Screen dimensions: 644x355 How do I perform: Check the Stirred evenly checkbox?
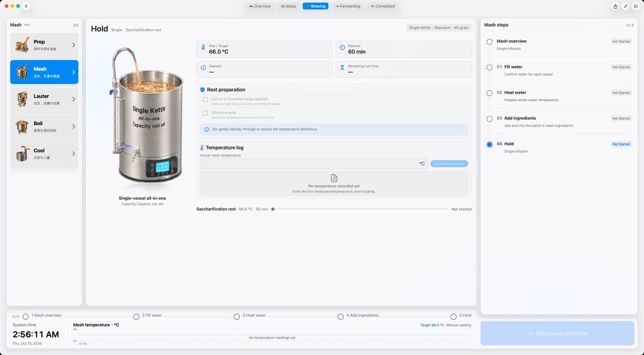point(205,113)
